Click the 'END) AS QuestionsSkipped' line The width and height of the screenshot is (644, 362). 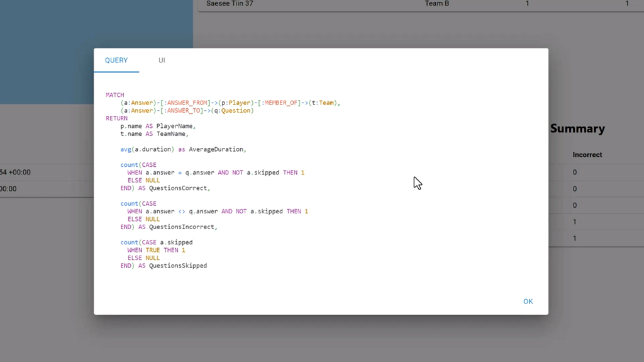click(x=164, y=266)
